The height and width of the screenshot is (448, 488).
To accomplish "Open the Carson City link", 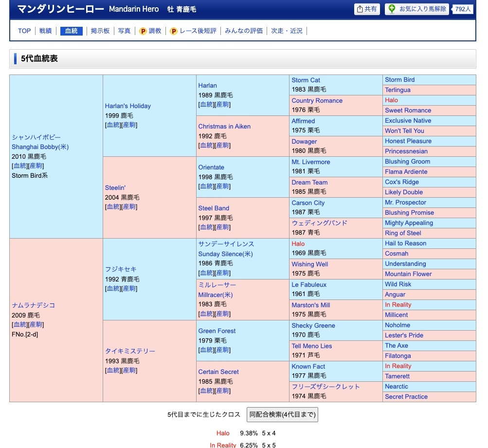I will [x=308, y=203].
